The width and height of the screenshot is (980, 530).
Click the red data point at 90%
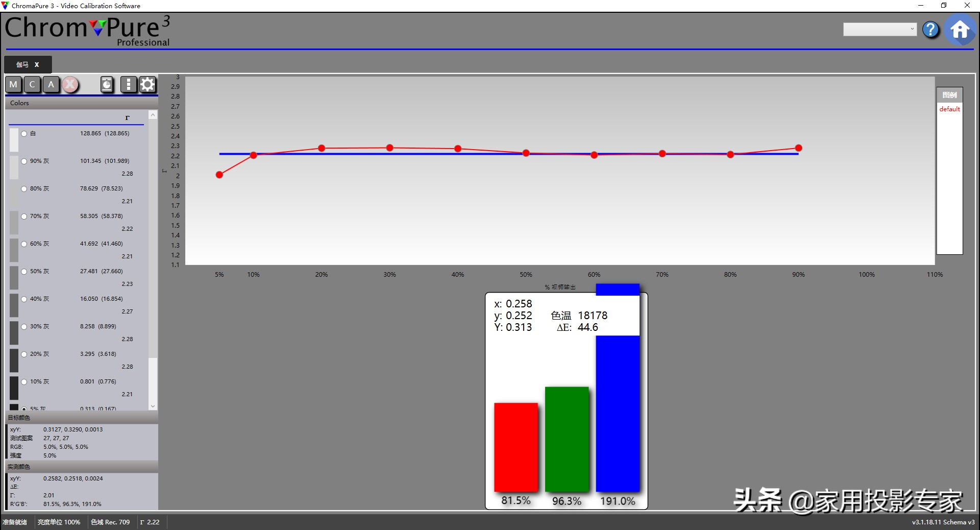[x=798, y=148]
